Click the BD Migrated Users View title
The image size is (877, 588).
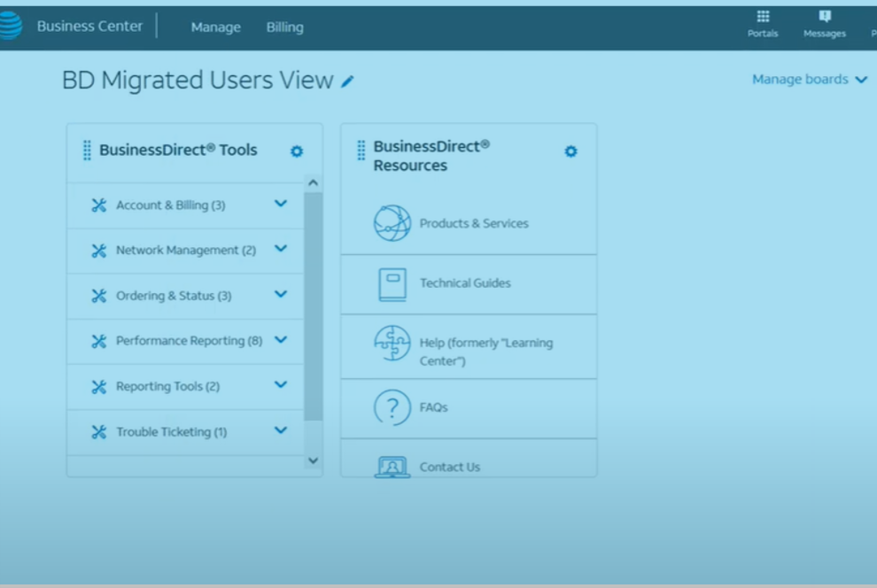198,80
